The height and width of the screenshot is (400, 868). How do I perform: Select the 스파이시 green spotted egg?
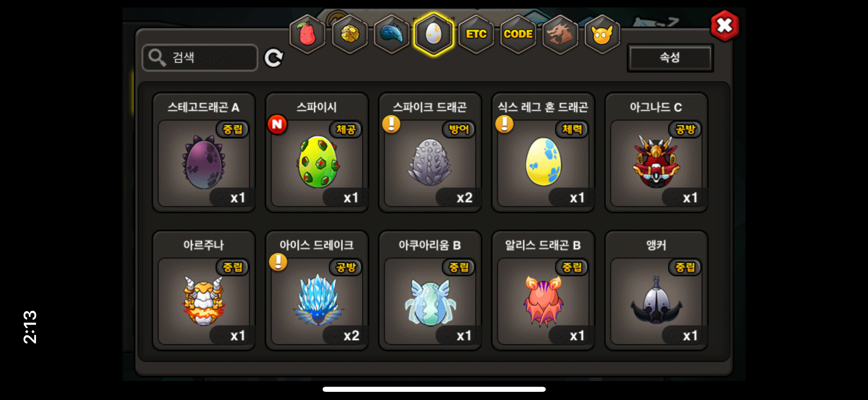click(x=317, y=152)
